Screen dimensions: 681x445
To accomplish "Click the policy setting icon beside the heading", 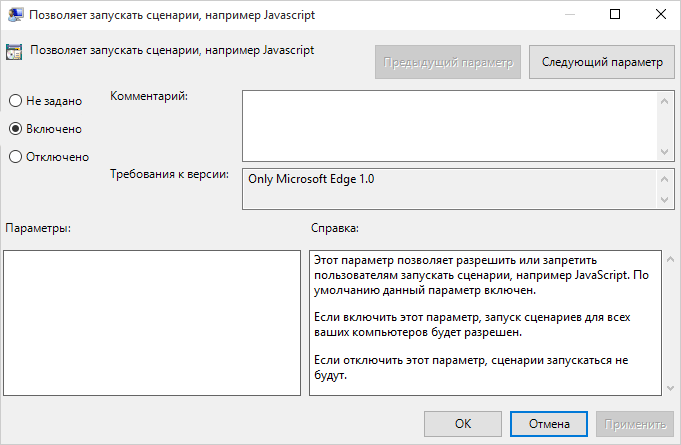I will pyautogui.click(x=14, y=52).
